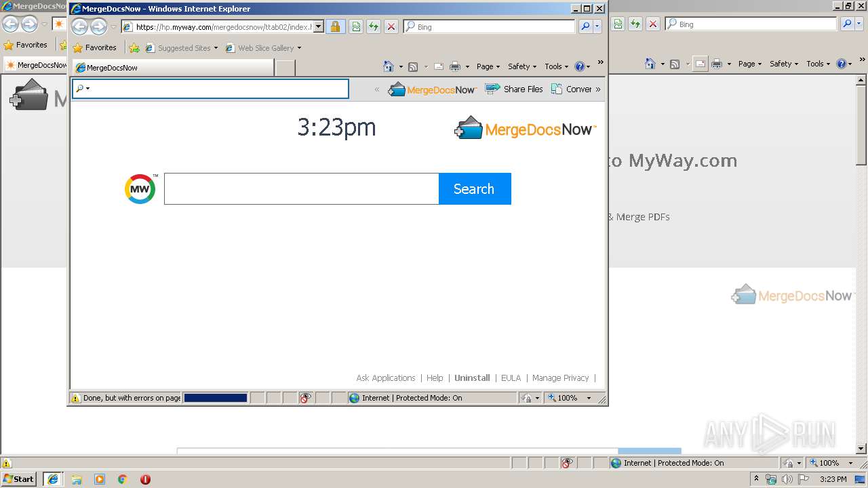Open the Ask Applications link

click(x=386, y=378)
